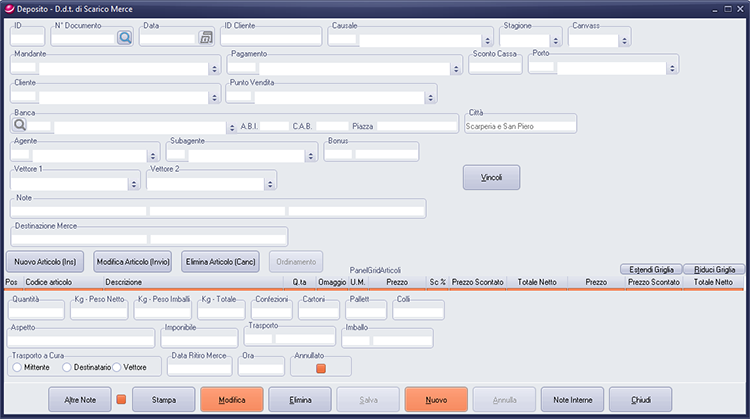Click the app icon in title bar
This screenshot has height=419, width=750.
[8, 7]
